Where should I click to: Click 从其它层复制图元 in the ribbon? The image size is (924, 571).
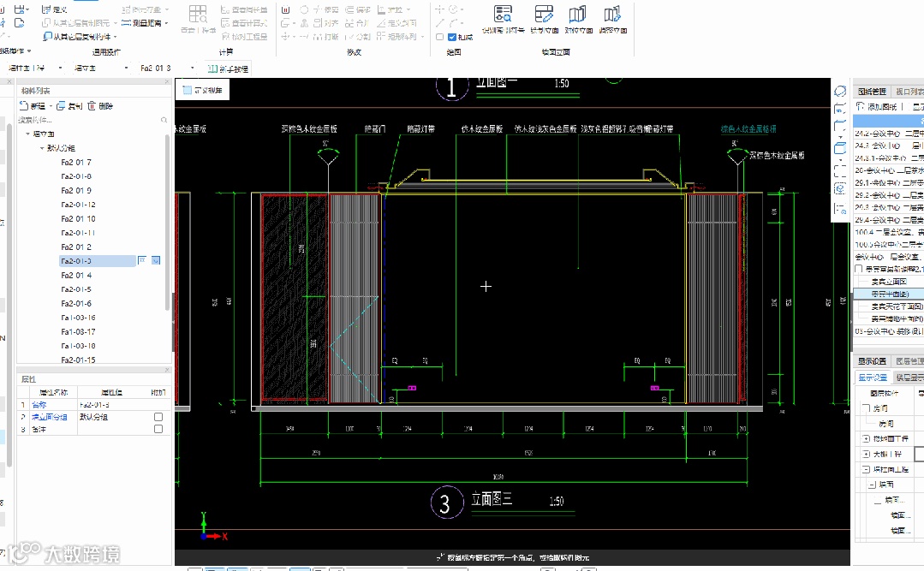76,23
